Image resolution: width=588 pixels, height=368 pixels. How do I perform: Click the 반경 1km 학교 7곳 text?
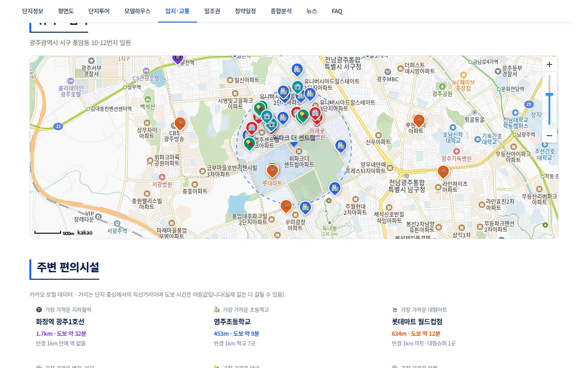pos(234,343)
